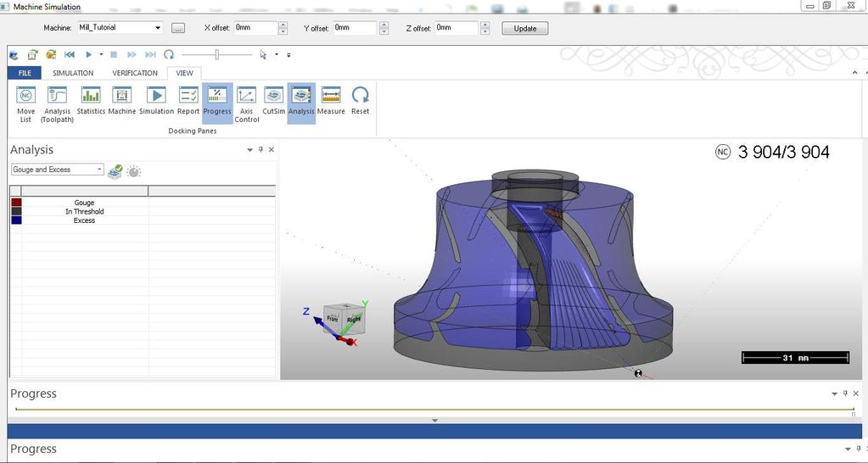This screenshot has width=868, height=463.
Task: Click the Z offset input field
Action: pyautogui.click(x=456, y=28)
